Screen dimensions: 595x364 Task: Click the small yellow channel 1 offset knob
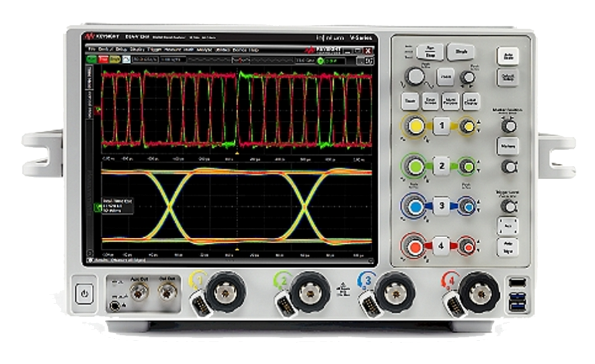click(467, 126)
